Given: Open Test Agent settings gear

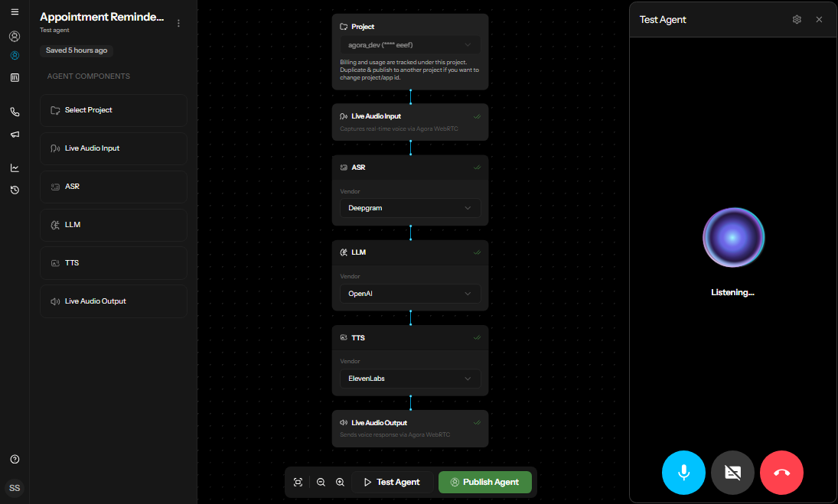Looking at the screenshot, I should (797, 20).
